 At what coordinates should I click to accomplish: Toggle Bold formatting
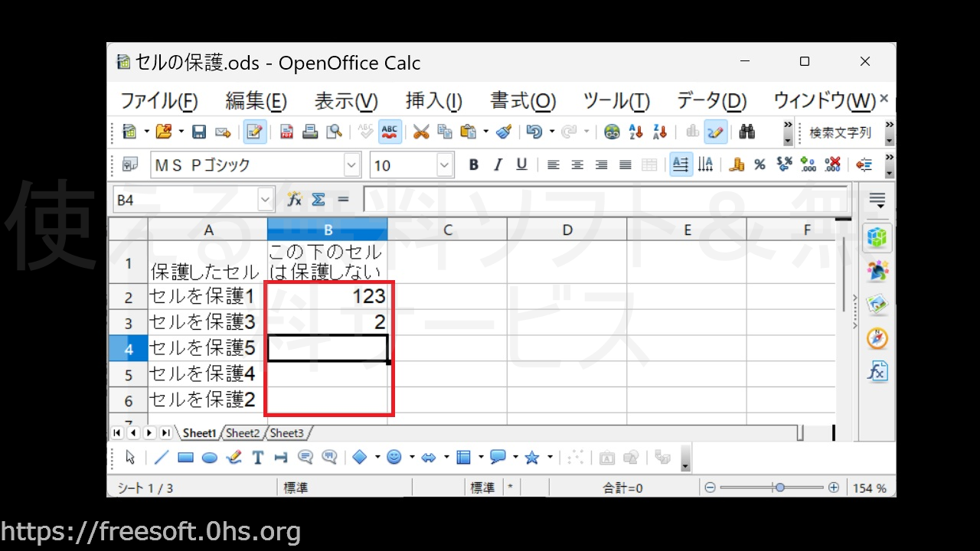click(x=473, y=165)
